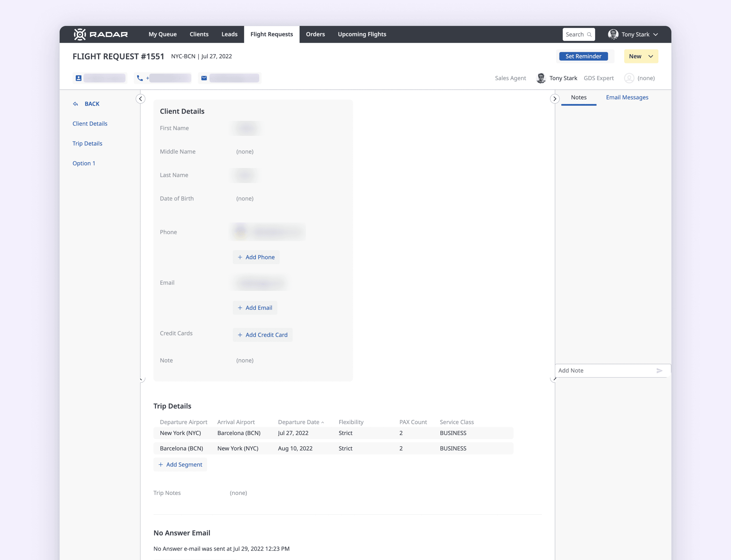The height and width of the screenshot is (560, 731).
Task: Go to Trip Details sidebar link
Action: click(x=87, y=143)
